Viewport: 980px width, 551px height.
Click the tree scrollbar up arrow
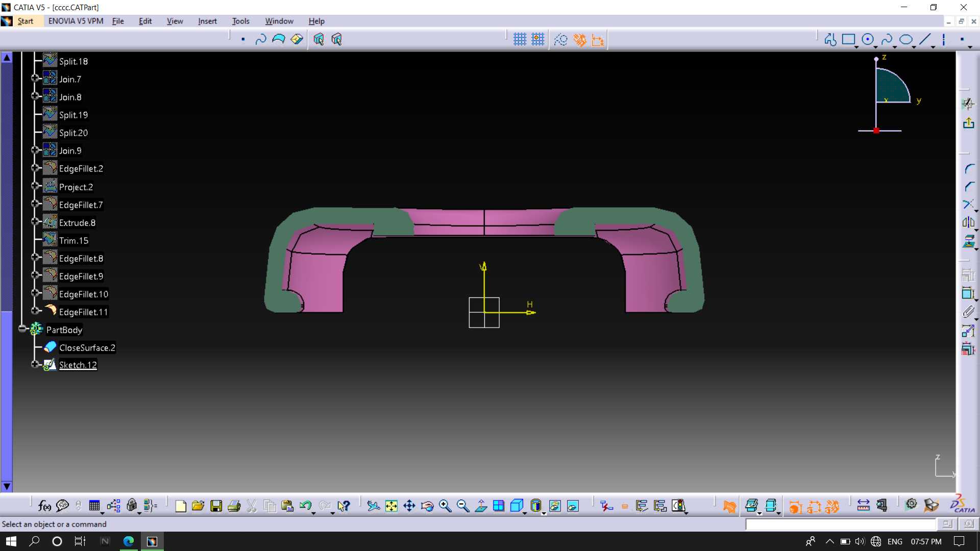[x=7, y=58]
